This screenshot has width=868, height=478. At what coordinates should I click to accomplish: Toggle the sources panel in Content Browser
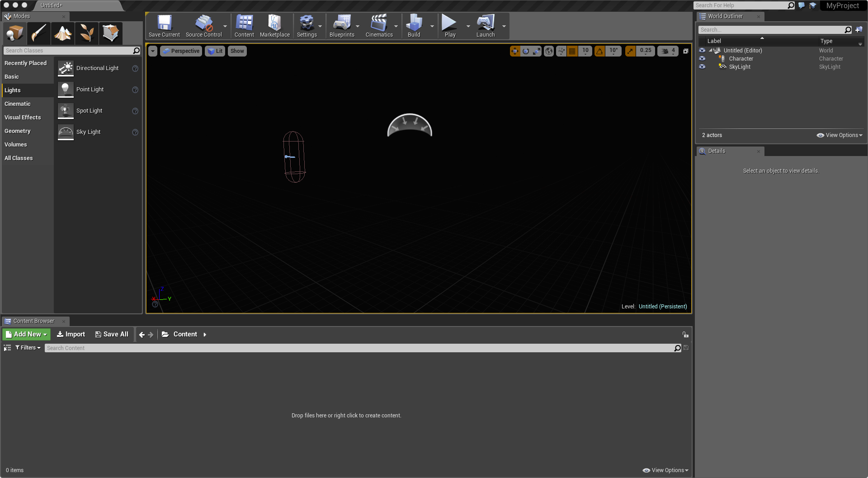click(x=7, y=348)
